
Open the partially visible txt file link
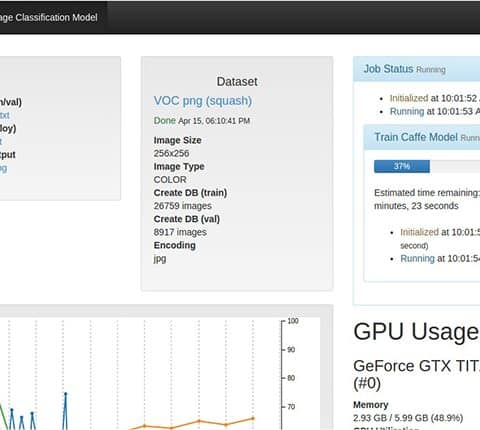coord(5,115)
